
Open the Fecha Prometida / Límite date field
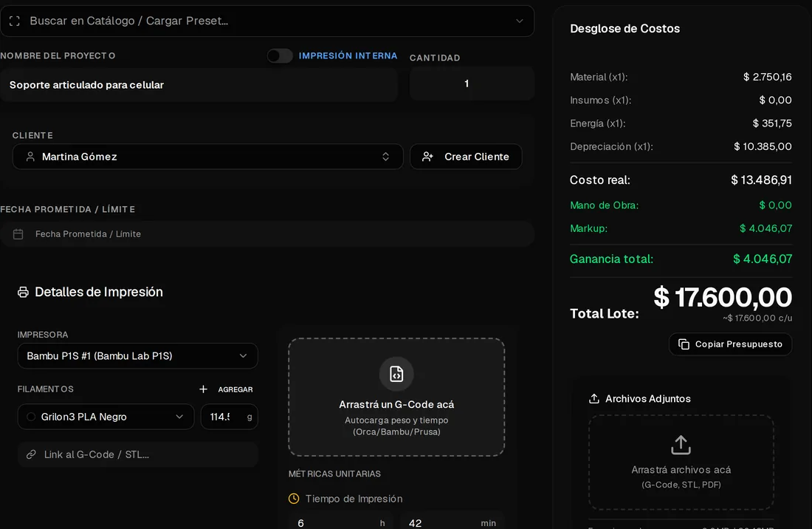click(267, 234)
